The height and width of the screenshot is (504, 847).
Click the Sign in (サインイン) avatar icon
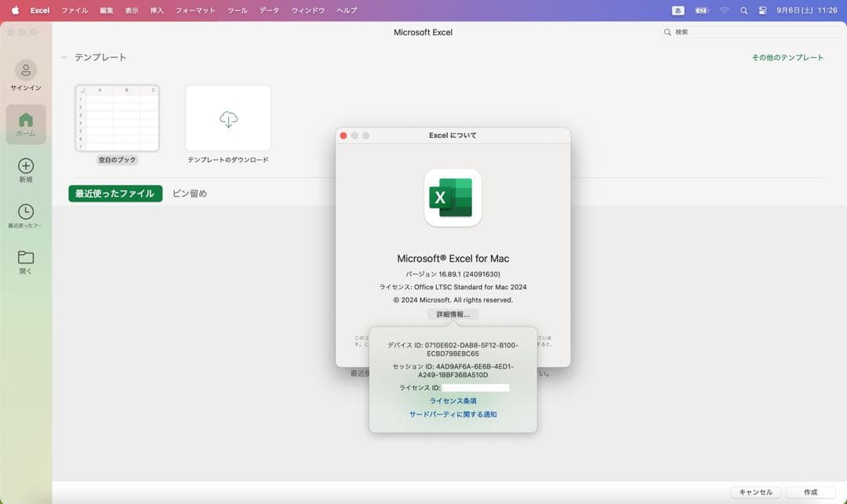(x=26, y=70)
